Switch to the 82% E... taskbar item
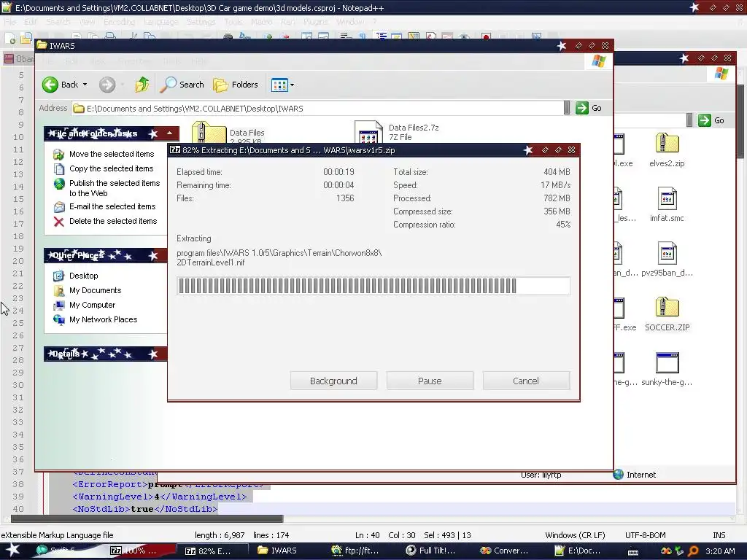Image resolution: width=747 pixels, height=560 pixels. pos(212,551)
